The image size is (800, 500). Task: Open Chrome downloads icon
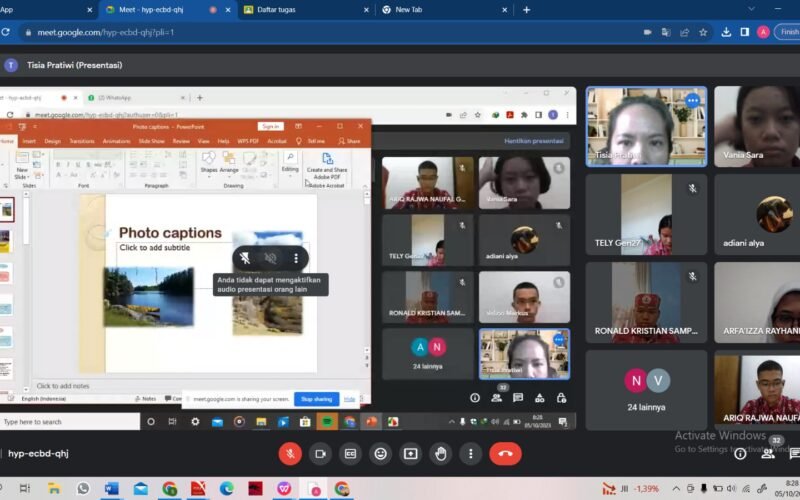coord(726,32)
